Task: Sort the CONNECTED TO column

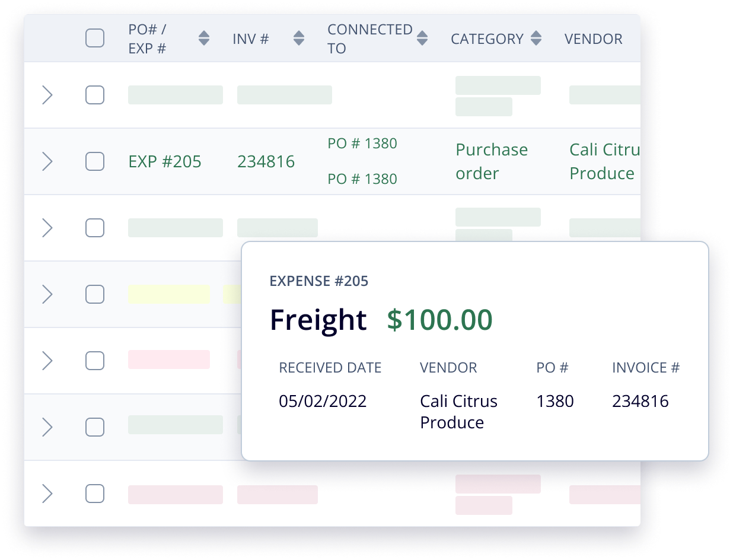Action: click(x=422, y=37)
